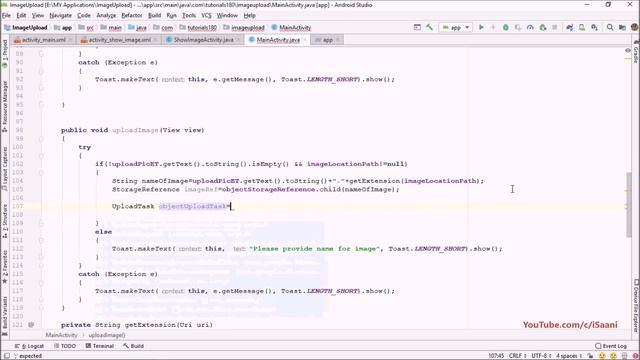The image size is (640, 360).
Task: Sync project with Gradle files icon
Action: [x=570, y=27]
